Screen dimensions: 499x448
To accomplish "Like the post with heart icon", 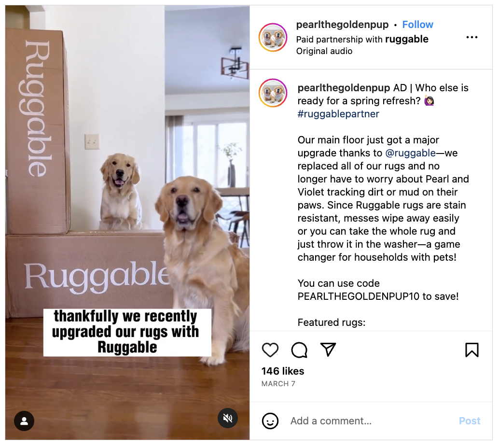I will tap(270, 350).
